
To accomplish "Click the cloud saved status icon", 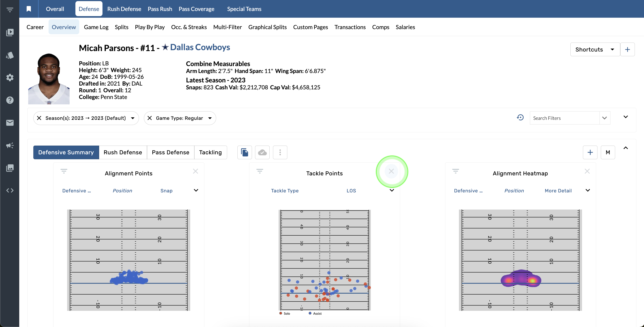I will tap(262, 152).
